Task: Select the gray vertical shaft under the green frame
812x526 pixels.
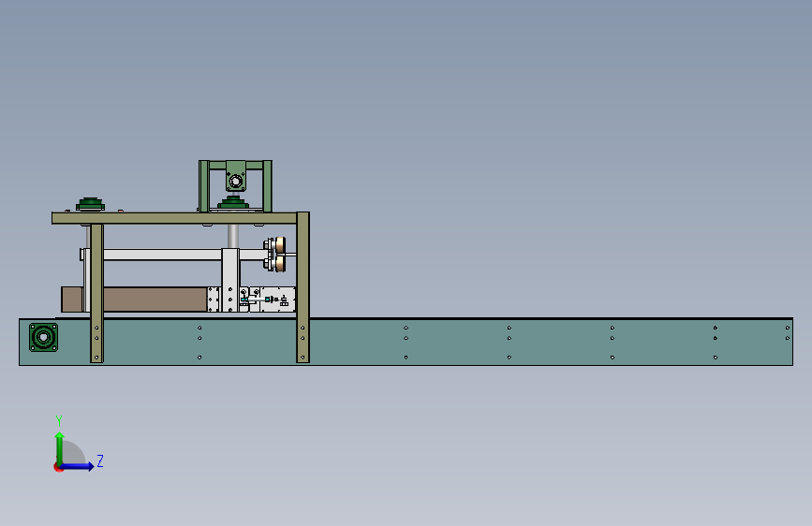Action: pyautogui.click(x=233, y=236)
